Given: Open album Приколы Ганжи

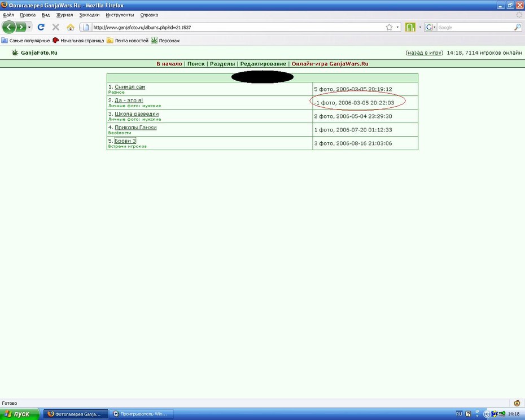Looking at the screenshot, I should 135,127.
